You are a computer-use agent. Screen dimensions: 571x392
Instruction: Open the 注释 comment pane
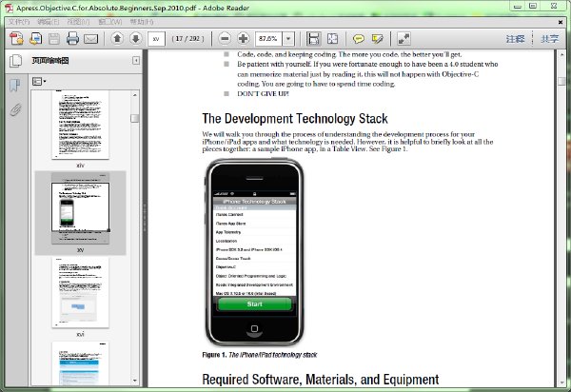(x=515, y=39)
